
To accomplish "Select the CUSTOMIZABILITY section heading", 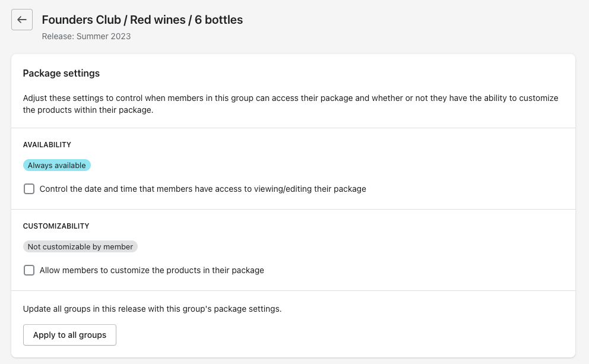I will click(x=56, y=226).
